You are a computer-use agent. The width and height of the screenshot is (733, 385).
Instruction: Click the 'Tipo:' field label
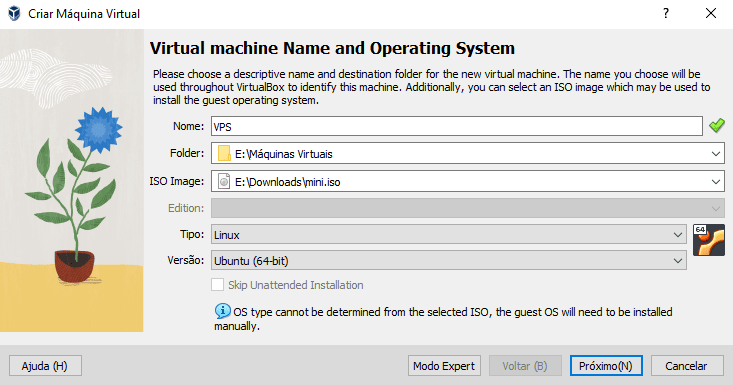(192, 234)
